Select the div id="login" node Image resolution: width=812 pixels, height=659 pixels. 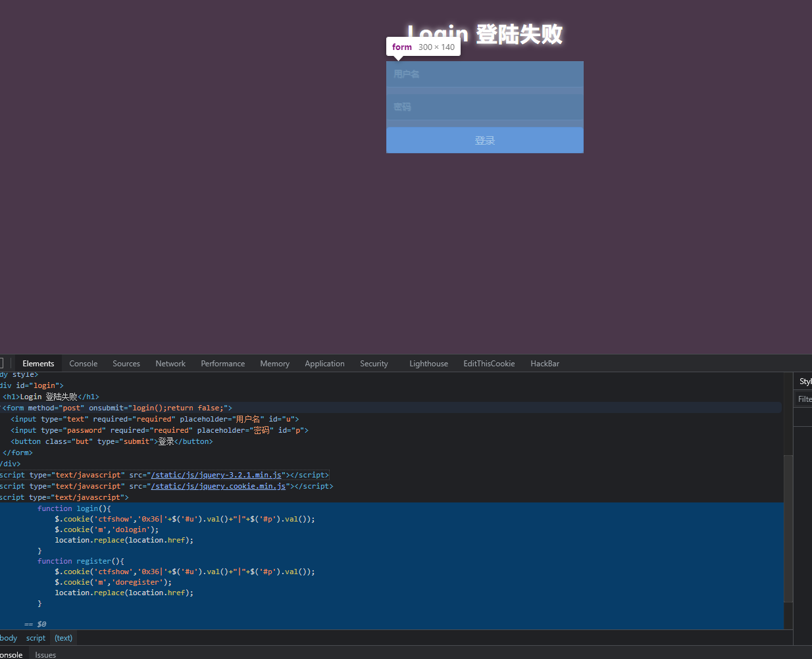point(32,385)
